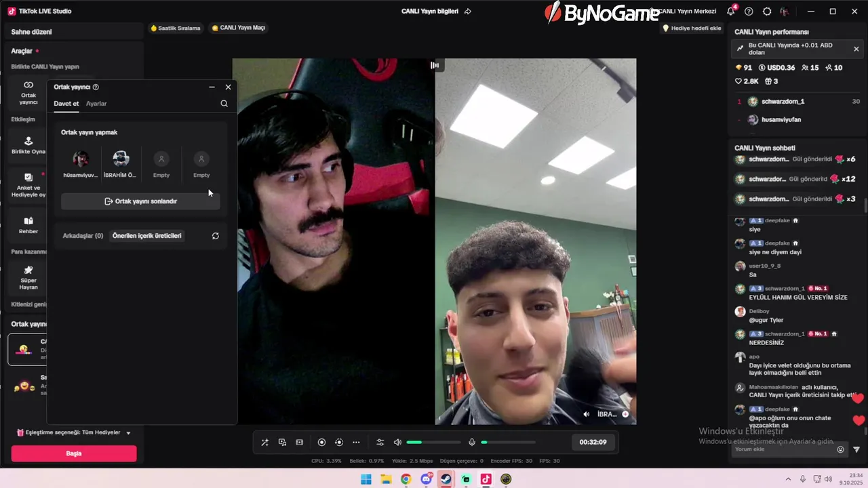The height and width of the screenshot is (488, 868).
Task: Refresh the suggested creators list
Action: pyautogui.click(x=215, y=236)
